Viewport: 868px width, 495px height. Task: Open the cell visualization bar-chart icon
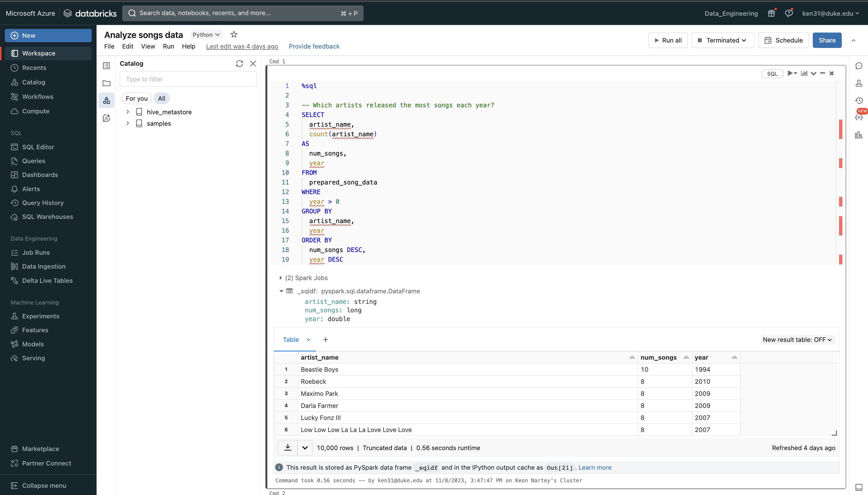804,73
